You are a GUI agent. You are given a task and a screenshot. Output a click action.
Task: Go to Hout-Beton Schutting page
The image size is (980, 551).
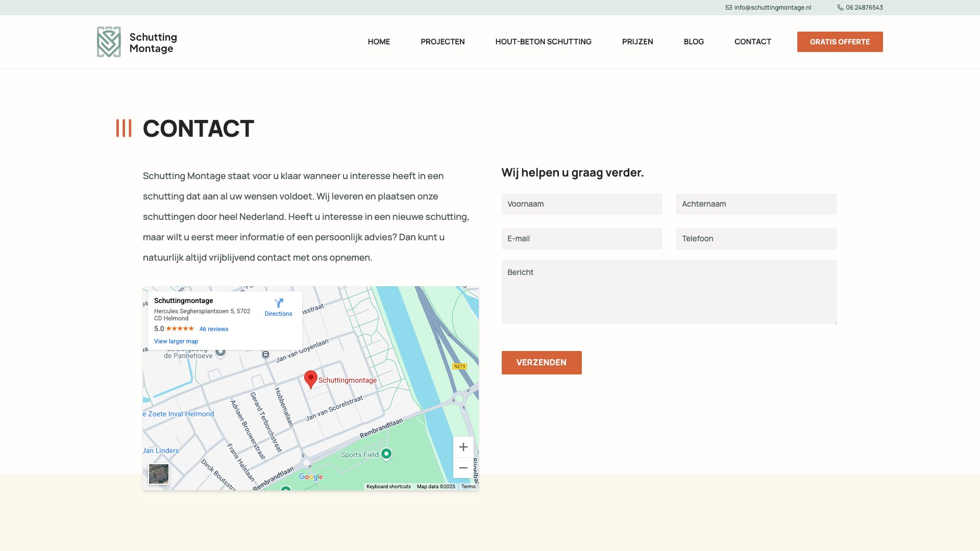(x=543, y=42)
